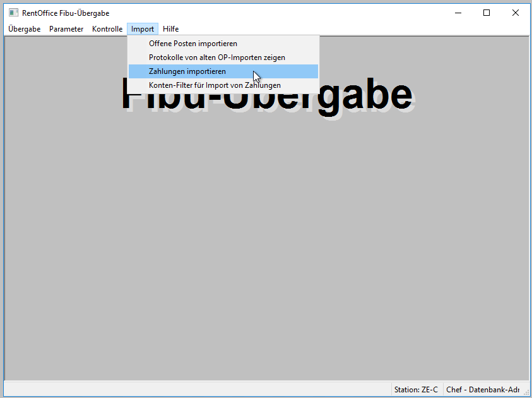Viewport: 532px width, 398px height.
Task: Click Zahlungen importieren menu entry
Action: coord(223,71)
